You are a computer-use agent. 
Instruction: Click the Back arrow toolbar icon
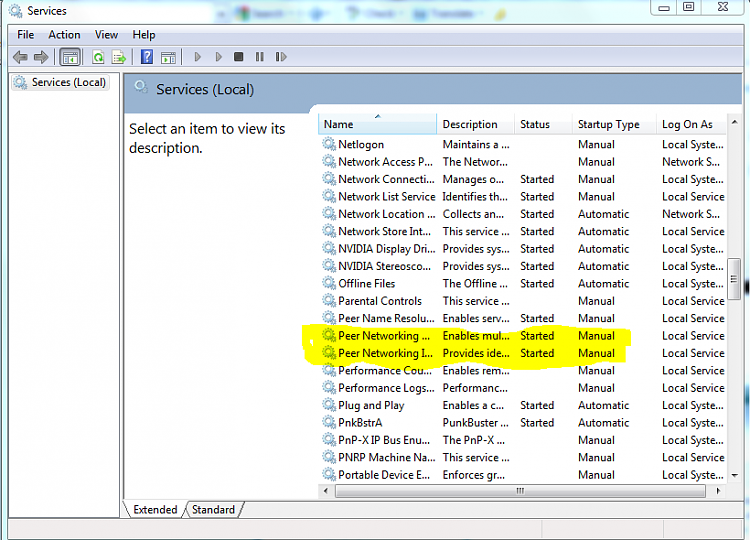click(20, 57)
